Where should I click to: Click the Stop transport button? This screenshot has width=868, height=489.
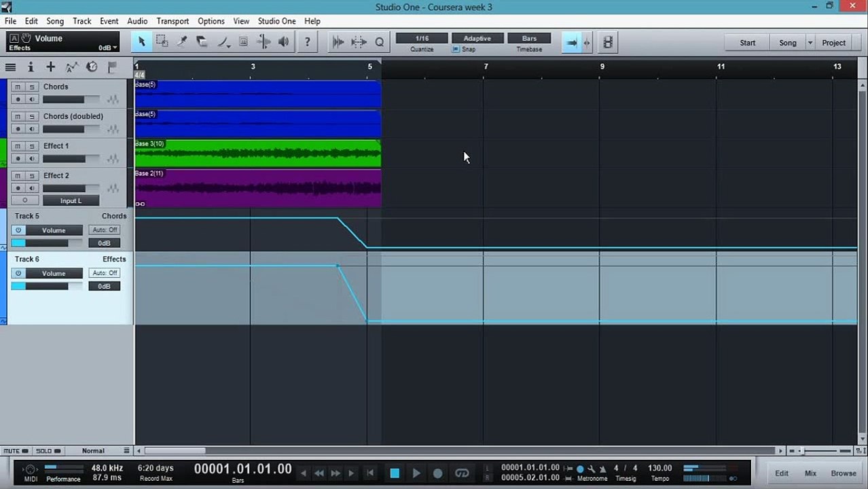[395, 473]
